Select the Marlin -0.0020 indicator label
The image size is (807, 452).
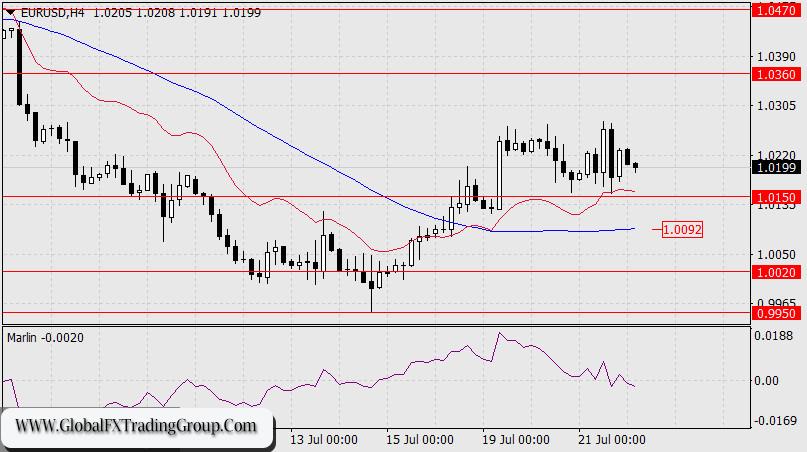pos(45,338)
